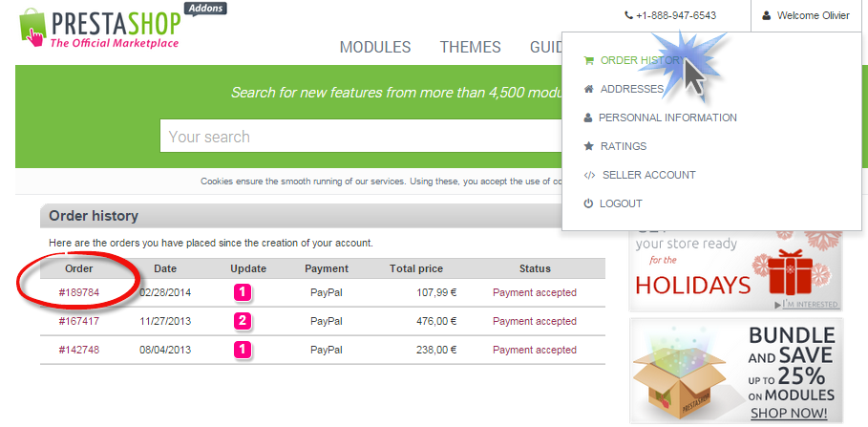Click Payment accepted status for 08/04/2013 order

tap(535, 350)
